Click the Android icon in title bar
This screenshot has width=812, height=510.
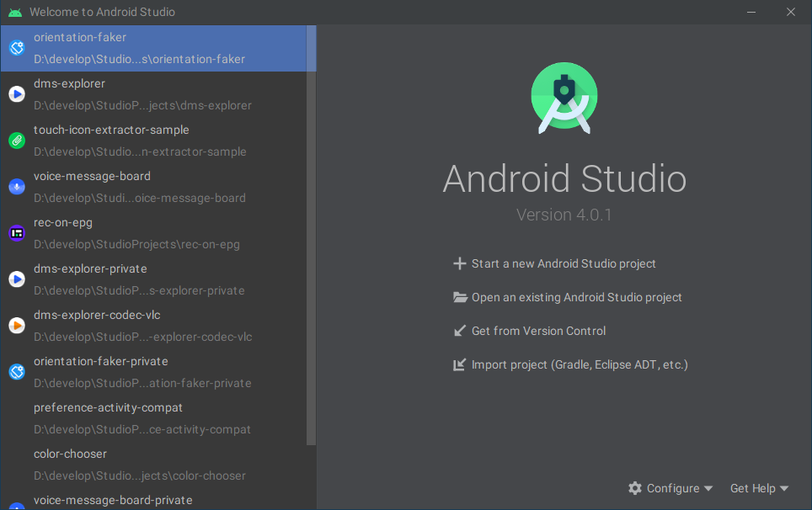pyautogui.click(x=15, y=12)
